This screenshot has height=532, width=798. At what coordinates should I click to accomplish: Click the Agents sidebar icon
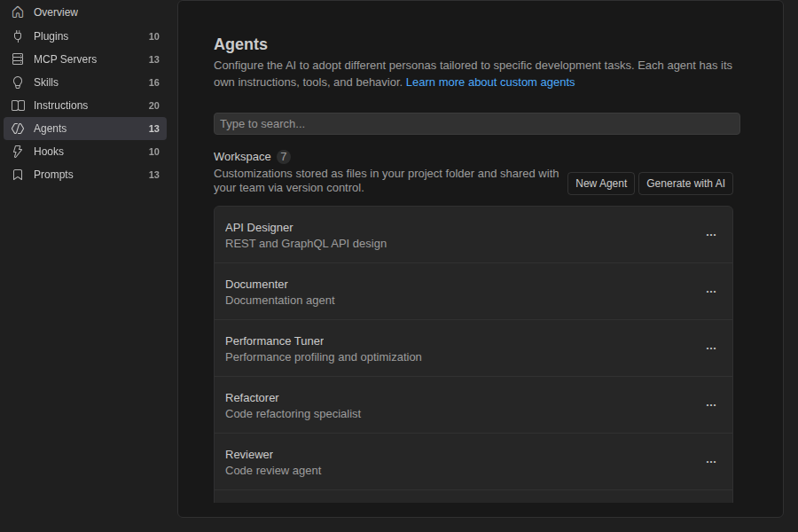18,129
